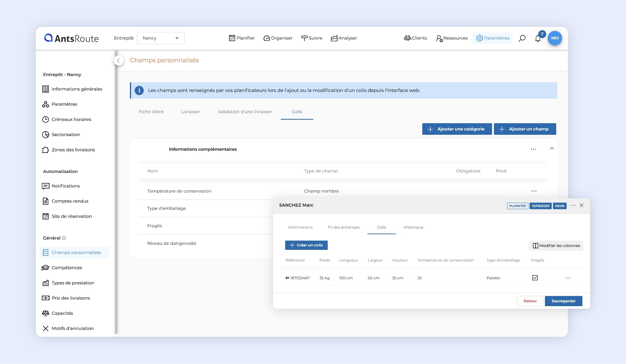
Task: Click Modifier les colonnes button
Action: coord(556,246)
